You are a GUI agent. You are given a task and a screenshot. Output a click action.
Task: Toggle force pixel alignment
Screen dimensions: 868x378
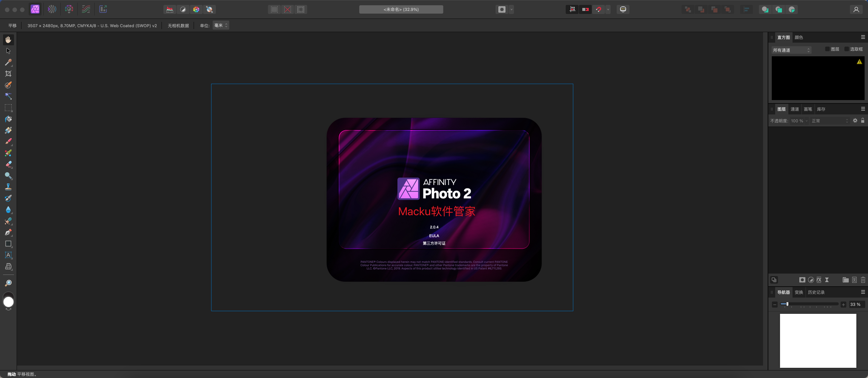(x=573, y=9)
